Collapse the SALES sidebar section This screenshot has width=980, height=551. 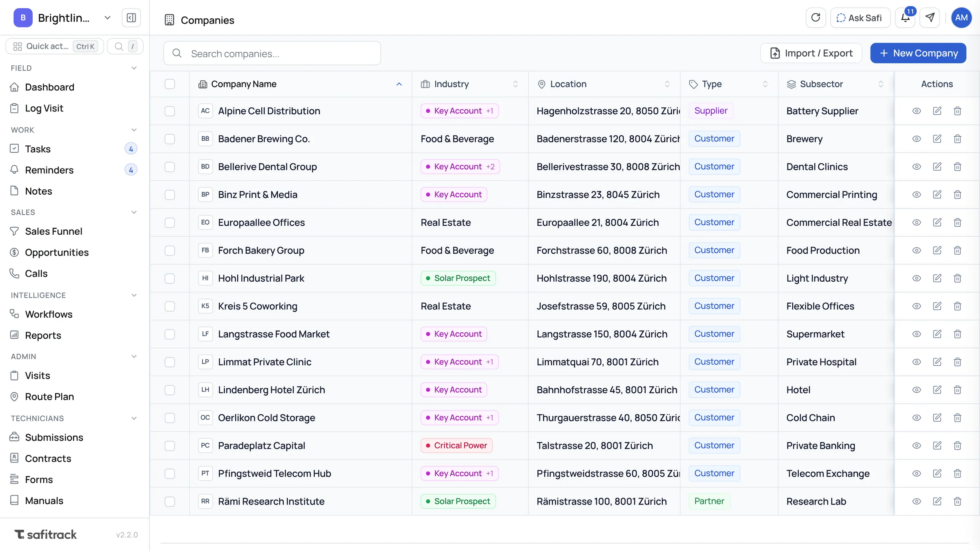134,212
